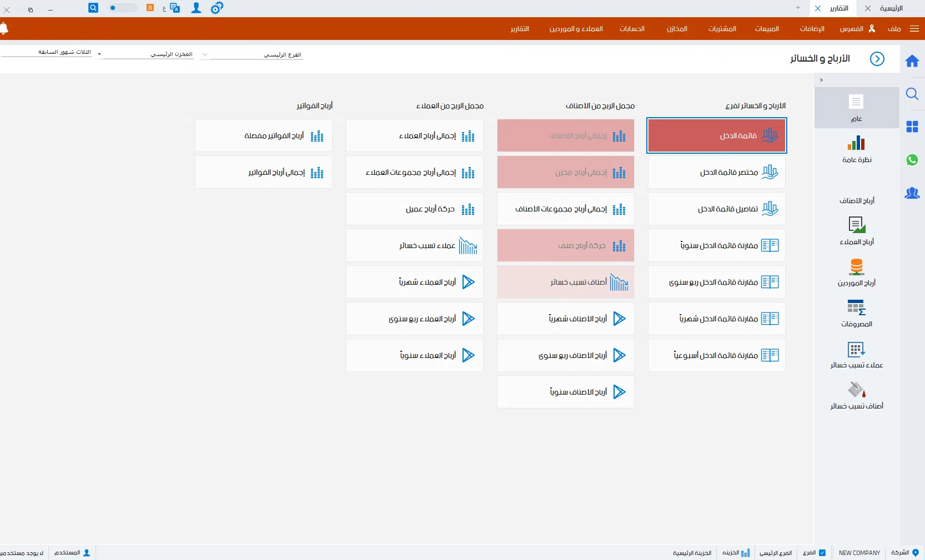
Task: Open the المخزن الرئيسي warehouse dropdown
Action: point(99,54)
